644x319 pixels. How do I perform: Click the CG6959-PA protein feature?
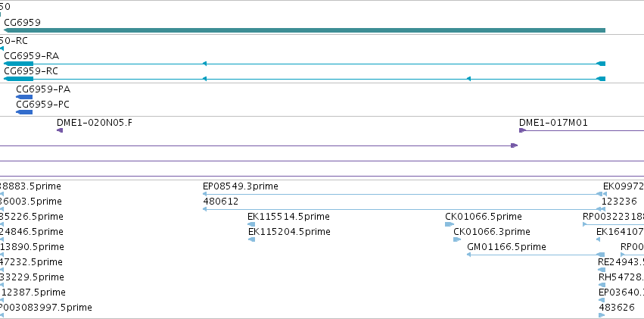point(24,97)
